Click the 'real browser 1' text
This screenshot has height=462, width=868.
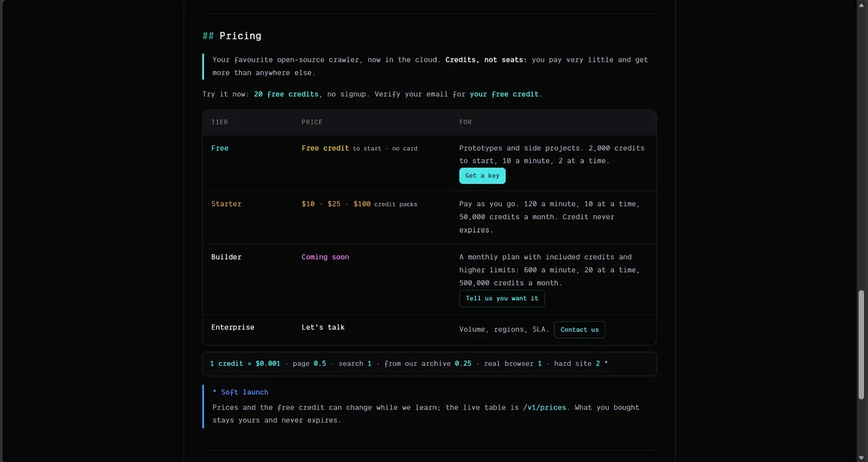[513, 364]
